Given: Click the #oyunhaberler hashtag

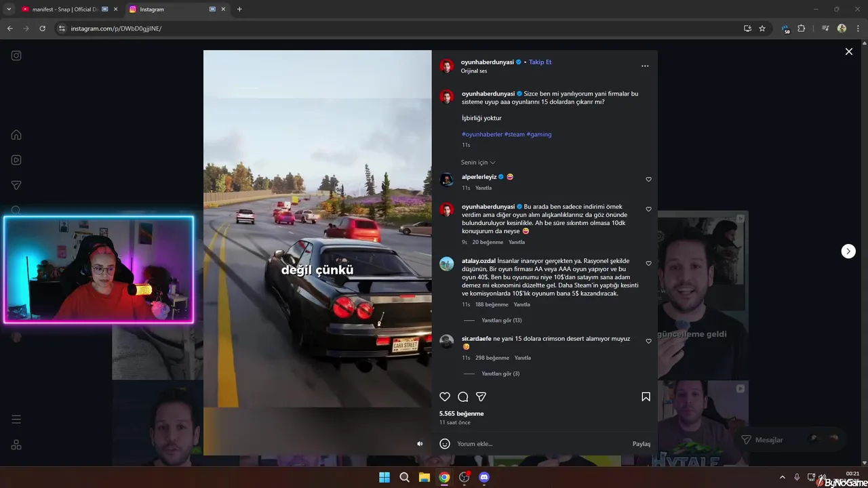Looking at the screenshot, I should tap(482, 134).
